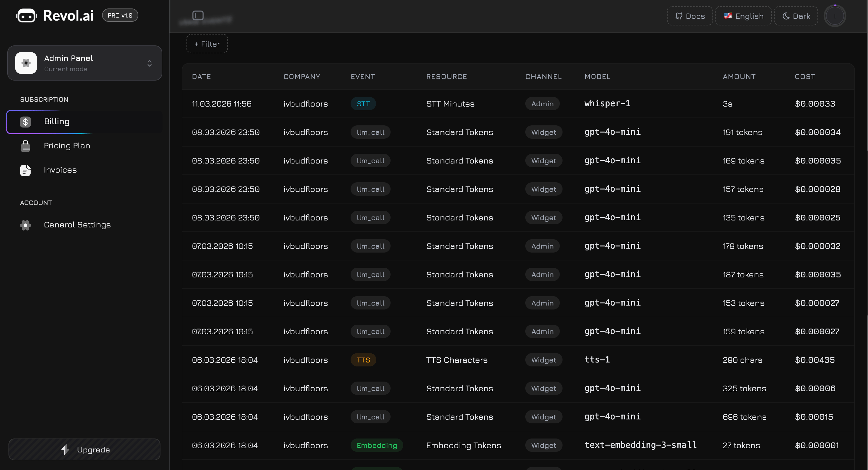Click the $0.00435 cost cell
This screenshot has width=868, height=470.
click(815, 360)
